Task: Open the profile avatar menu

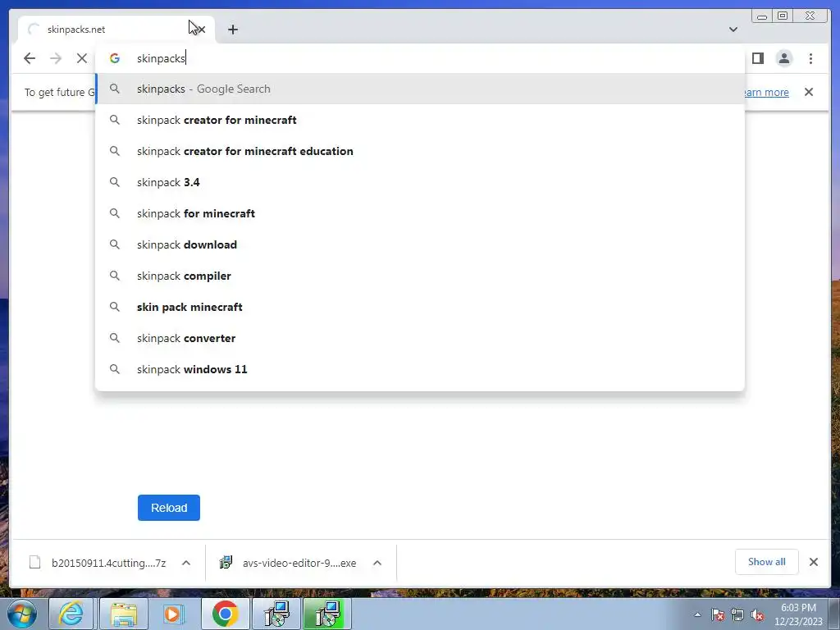Action: point(783,58)
